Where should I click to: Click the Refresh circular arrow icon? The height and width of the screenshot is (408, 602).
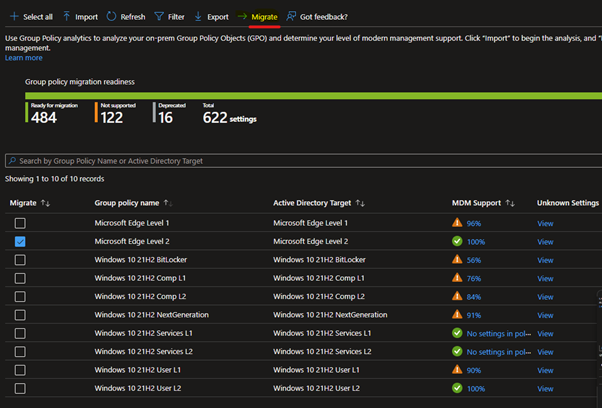point(111,16)
